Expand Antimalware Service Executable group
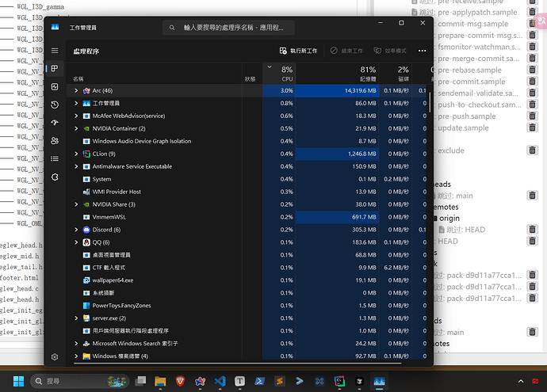The width and height of the screenshot is (547, 392). [76, 166]
